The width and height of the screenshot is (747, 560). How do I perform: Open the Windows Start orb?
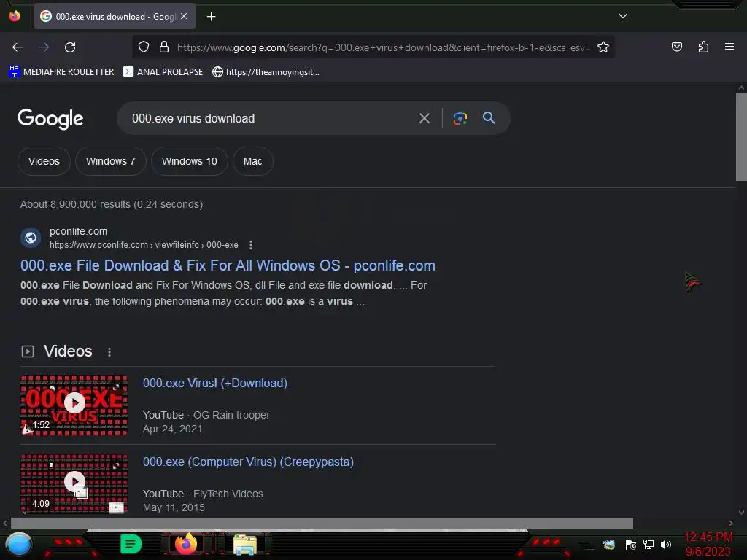pyautogui.click(x=18, y=545)
